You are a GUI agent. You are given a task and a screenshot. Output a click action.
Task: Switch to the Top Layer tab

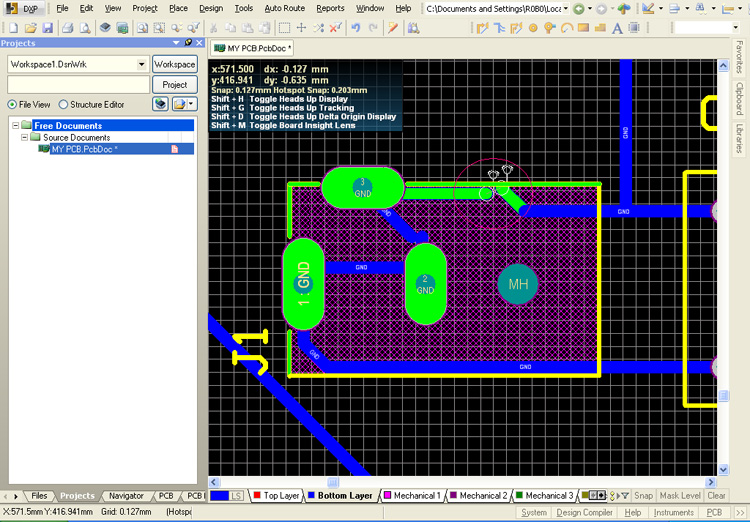276,496
